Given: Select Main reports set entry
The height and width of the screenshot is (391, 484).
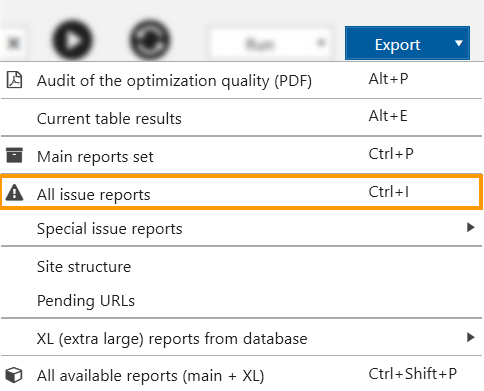Looking at the screenshot, I should point(242,155).
